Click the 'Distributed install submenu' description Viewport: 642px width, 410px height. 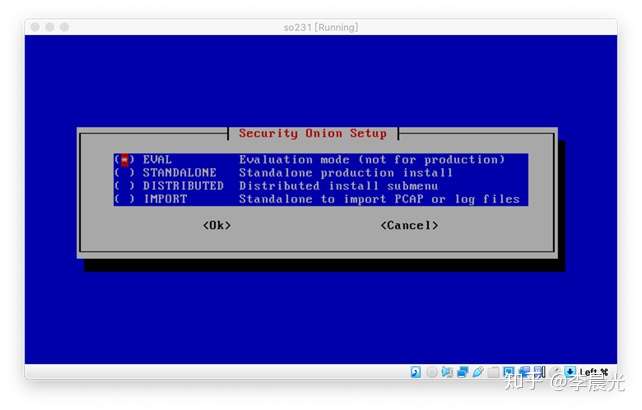tap(339, 186)
